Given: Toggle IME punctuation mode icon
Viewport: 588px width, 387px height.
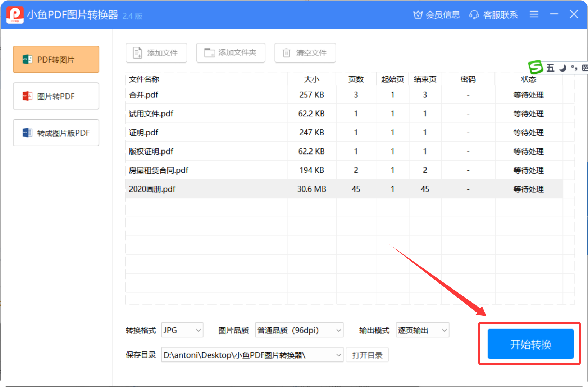Looking at the screenshot, I should [574, 68].
